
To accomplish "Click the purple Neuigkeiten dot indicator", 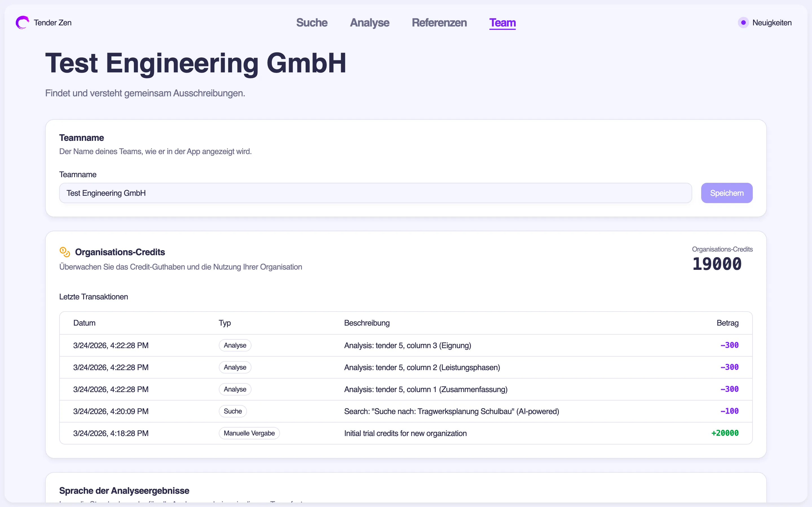I will click(x=743, y=23).
